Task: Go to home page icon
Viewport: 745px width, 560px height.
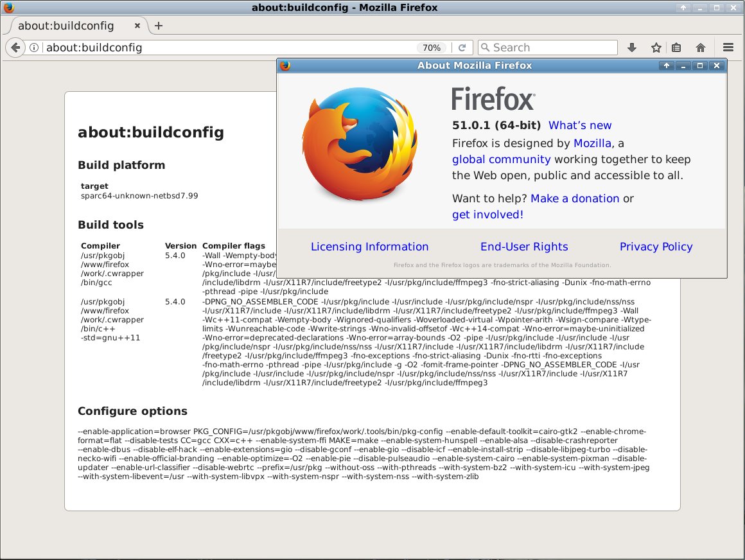Action: click(700, 48)
